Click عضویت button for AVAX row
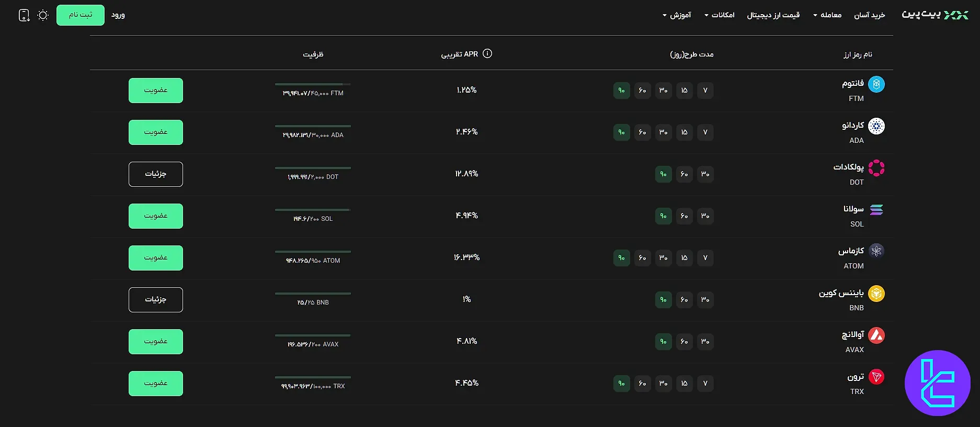This screenshot has width=980, height=427. click(156, 342)
